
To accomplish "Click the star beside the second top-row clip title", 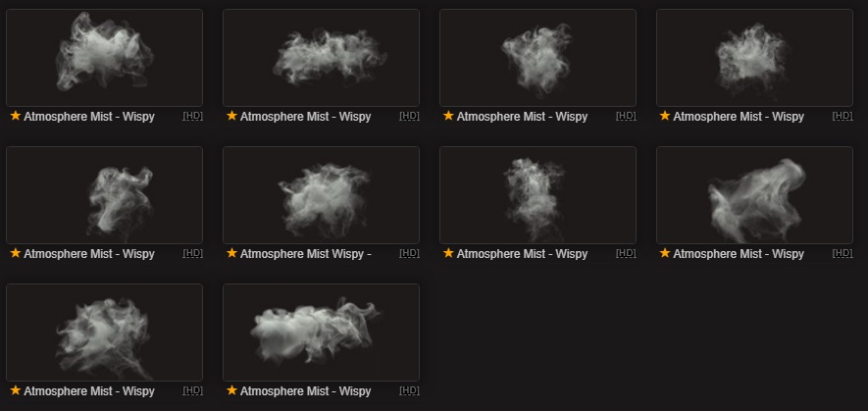I will (231, 116).
